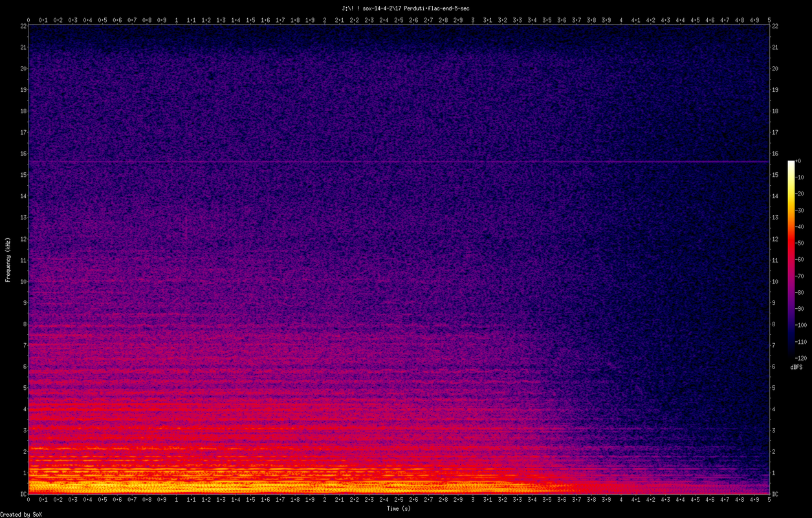
Task: Select the -70 mark on color scale
Action: (799, 276)
